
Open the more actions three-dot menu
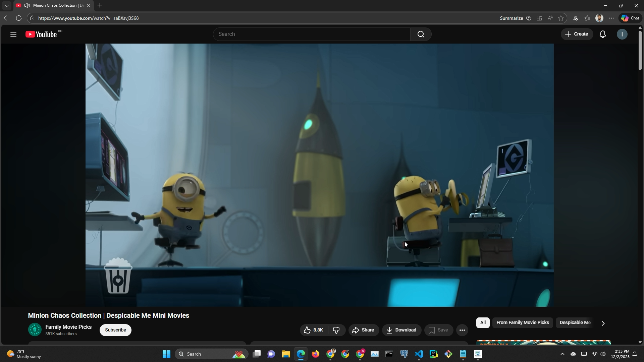[x=462, y=330]
